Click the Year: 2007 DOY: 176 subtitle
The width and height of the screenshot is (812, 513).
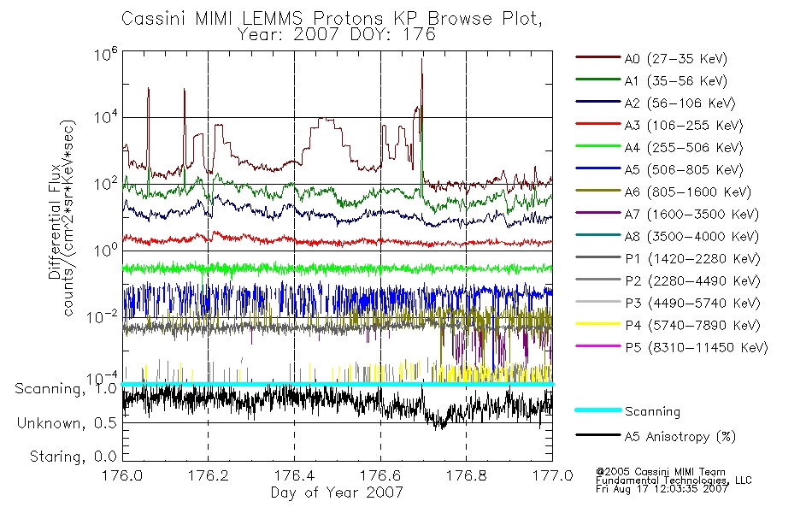[x=337, y=34]
